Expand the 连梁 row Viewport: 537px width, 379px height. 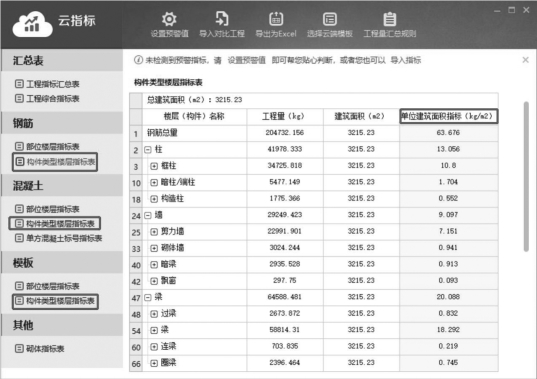click(154, 346)
